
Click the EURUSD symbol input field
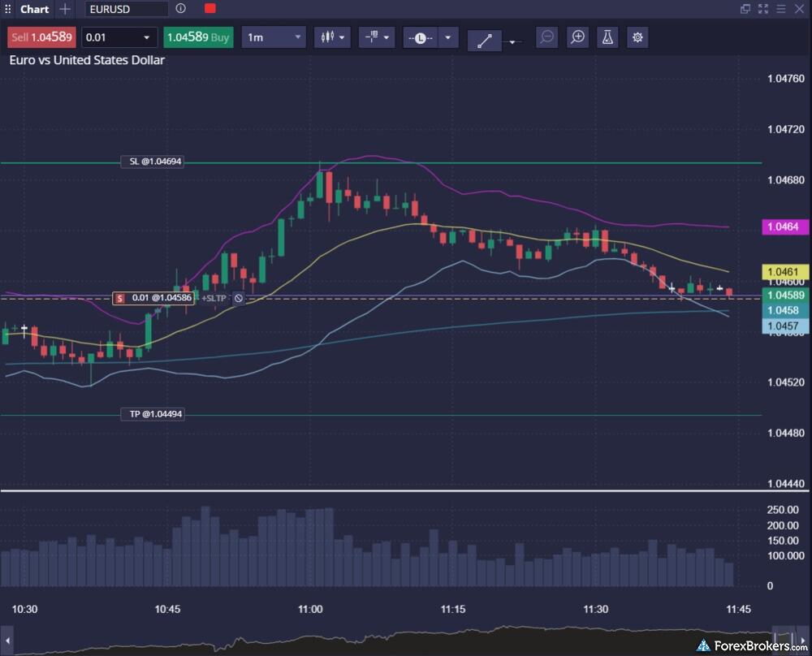click(x=126, y=9)
